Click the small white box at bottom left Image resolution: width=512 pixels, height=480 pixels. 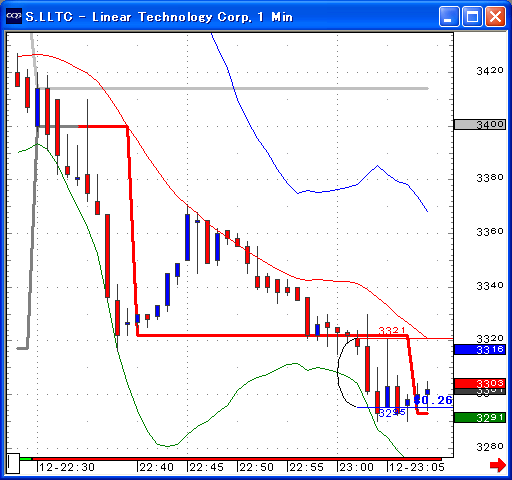pos(14,463)
